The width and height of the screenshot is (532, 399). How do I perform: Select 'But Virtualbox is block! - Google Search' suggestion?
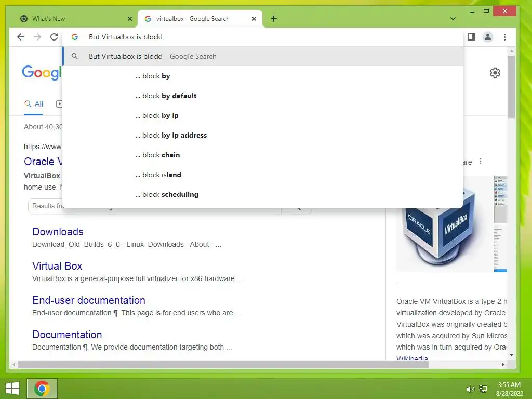(x=263, y=56)
